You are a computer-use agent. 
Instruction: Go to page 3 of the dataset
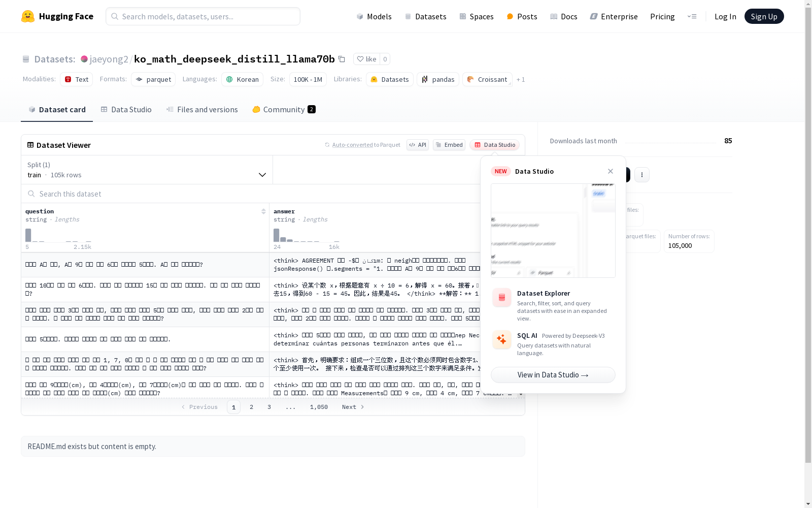coord(269,407)
